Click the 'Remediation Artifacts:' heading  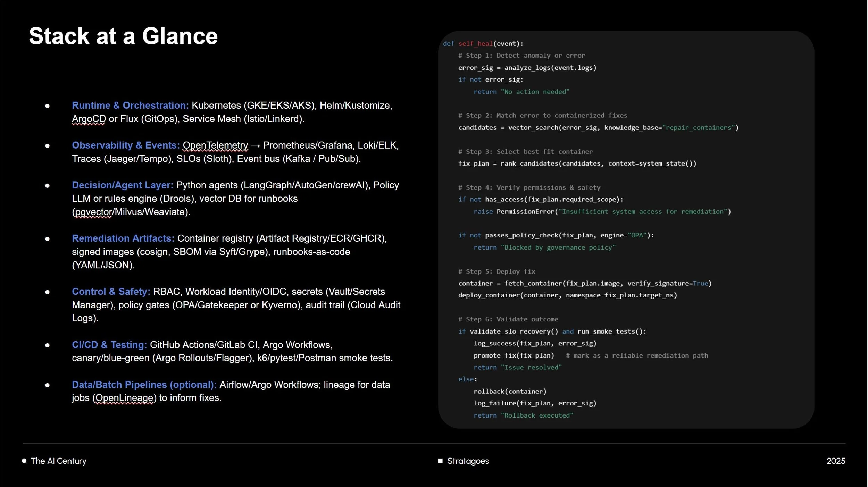coord(123,238)
